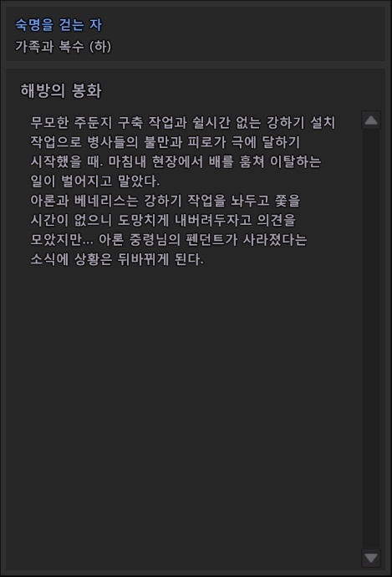Click the last line '소식에 상황은 뒤바뀌게 된다.'
Viewport: 392px width, 577px height.
117,259
